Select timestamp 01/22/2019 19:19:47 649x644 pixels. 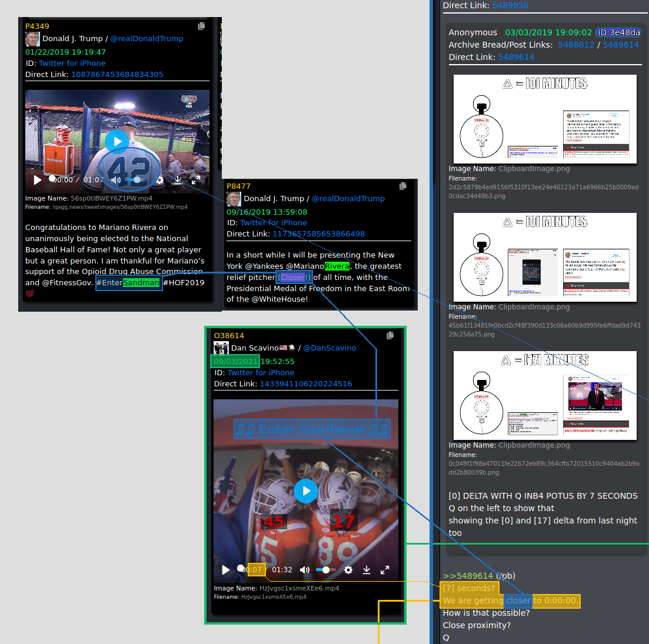[65, 52]
